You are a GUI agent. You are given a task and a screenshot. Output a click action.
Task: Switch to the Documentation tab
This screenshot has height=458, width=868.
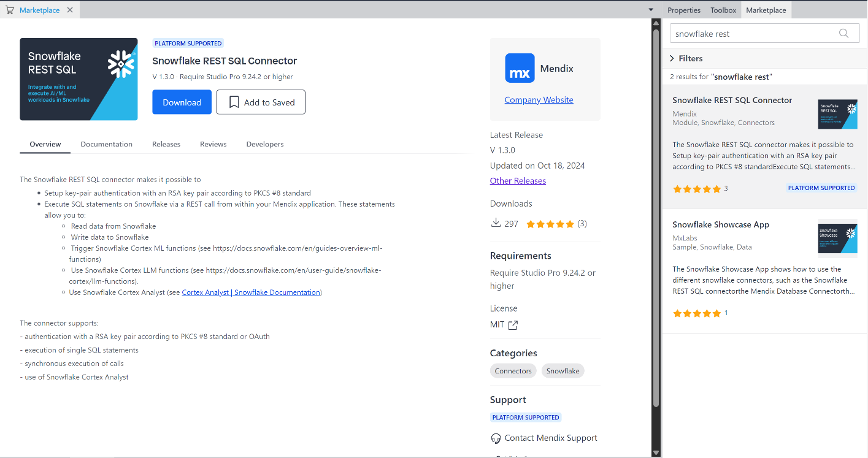(106, 144)
